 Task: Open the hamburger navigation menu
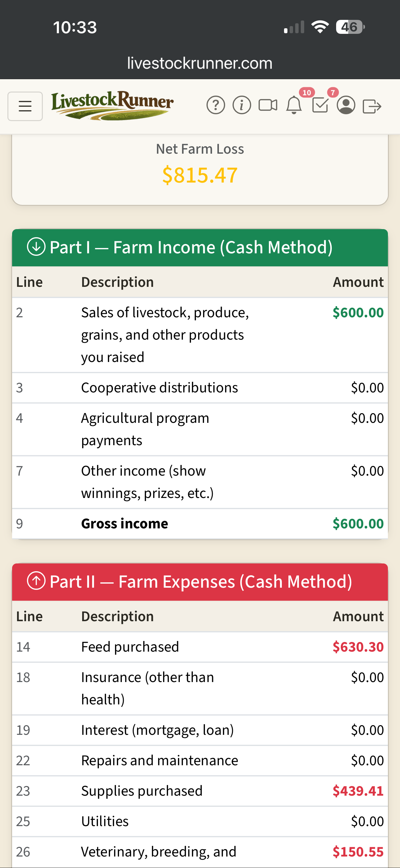tap(25, 106)
